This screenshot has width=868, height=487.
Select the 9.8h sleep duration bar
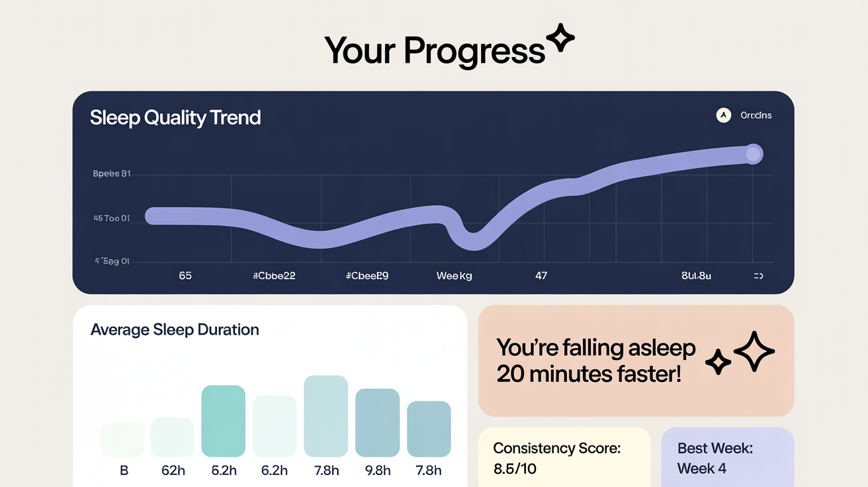(377, 422)
